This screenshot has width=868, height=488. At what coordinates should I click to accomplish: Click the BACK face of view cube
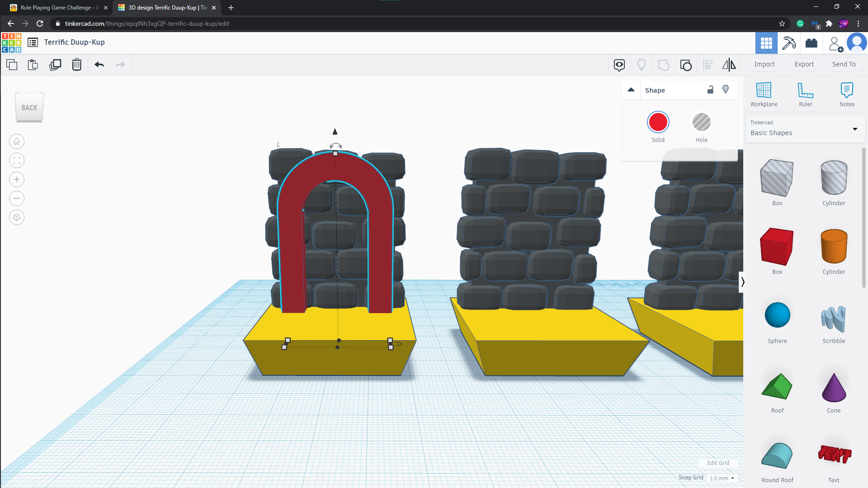(29, 107)
